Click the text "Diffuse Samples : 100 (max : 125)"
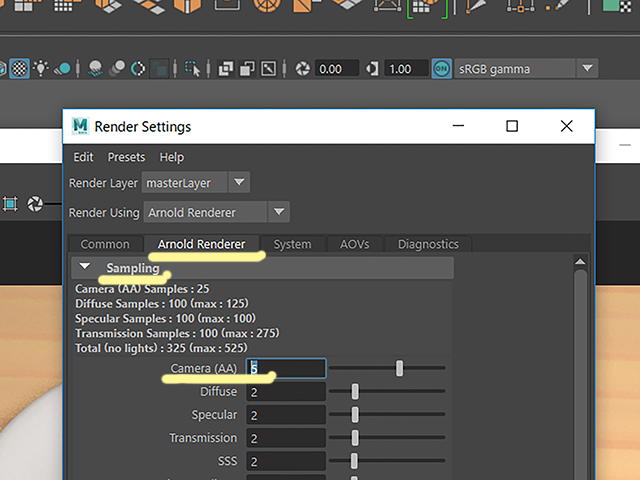Screen dimensions: 640x480 click(162, 304)
